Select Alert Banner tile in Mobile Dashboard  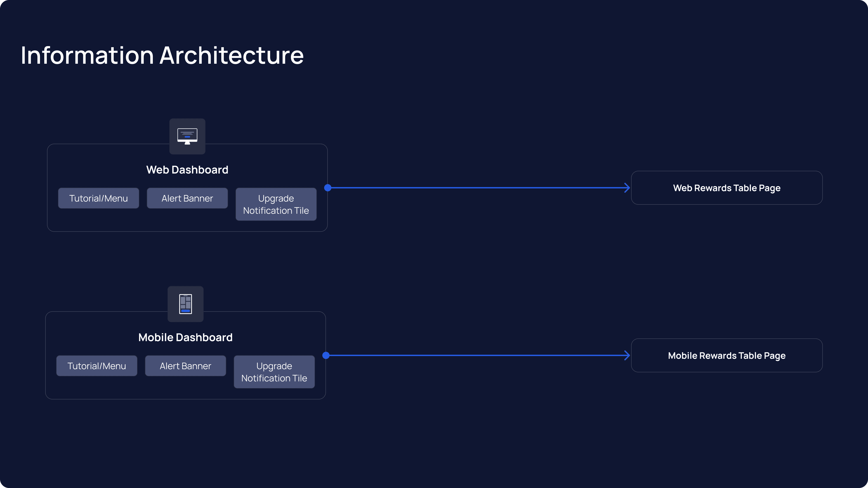(x=185, y=366)
